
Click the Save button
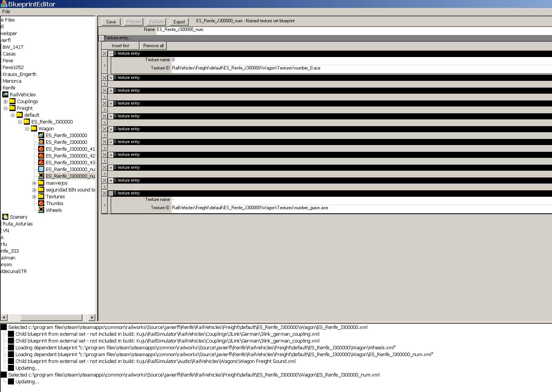click(111, 22)
